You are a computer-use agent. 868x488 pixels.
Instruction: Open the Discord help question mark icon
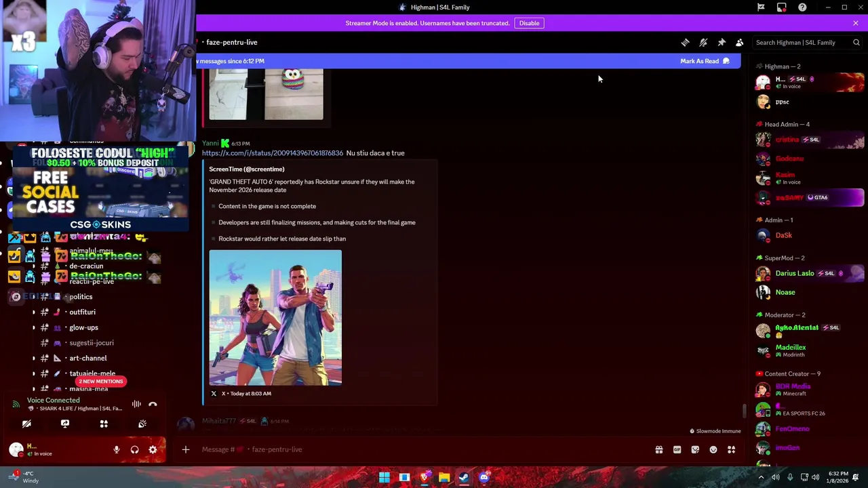(x=802, y=7)
